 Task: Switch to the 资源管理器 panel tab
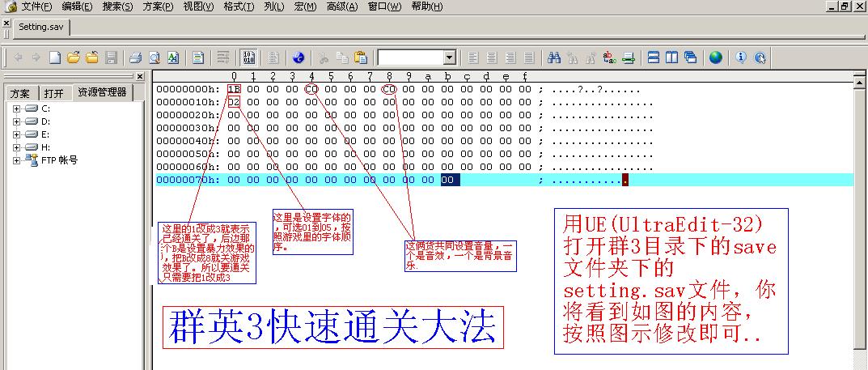coord(102,92)
